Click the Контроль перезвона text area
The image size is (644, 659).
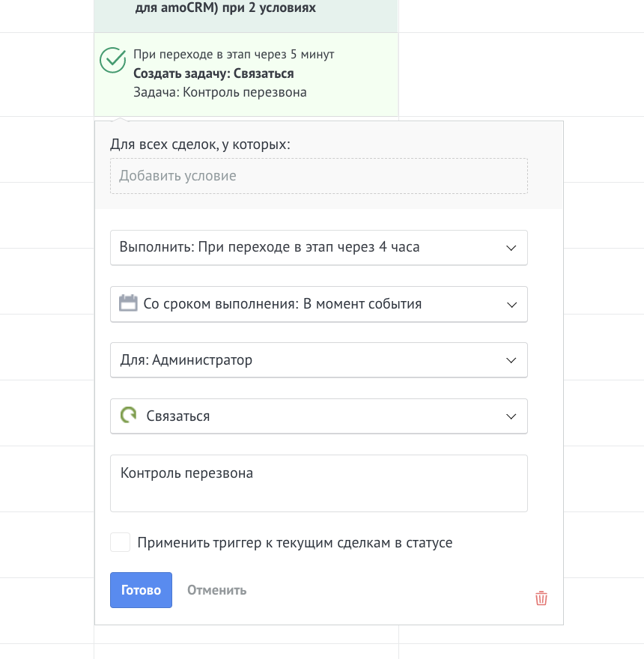tap(319, 483)
